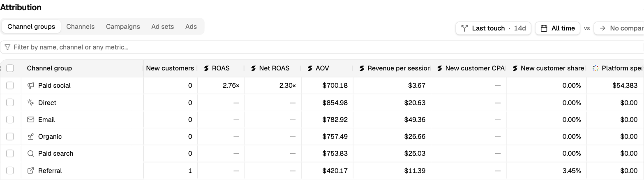Click the Paid search magnifier icon
This screenshot has width=644, height=180.
[30, 153]
